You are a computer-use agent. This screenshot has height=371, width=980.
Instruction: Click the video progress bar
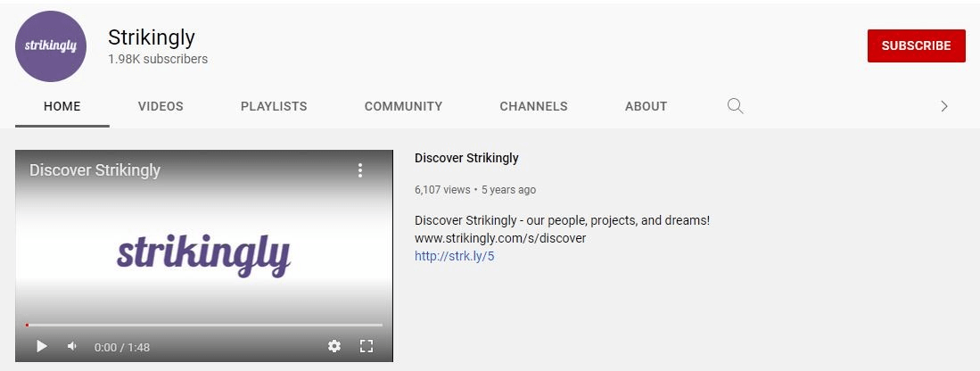click(204, 325)
